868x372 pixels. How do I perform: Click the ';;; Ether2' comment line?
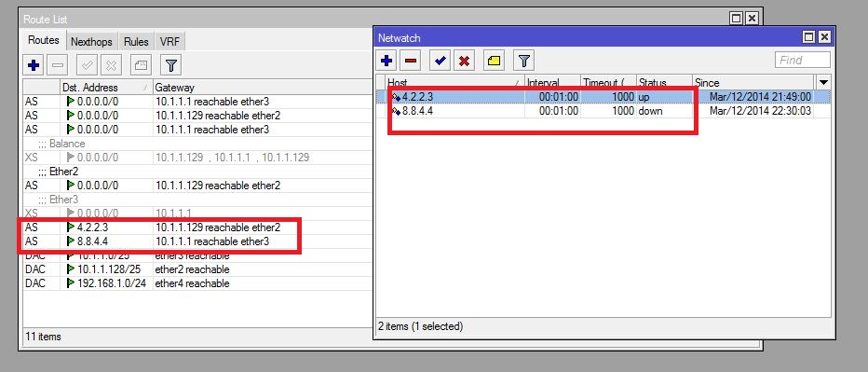[x=58, y=172]
